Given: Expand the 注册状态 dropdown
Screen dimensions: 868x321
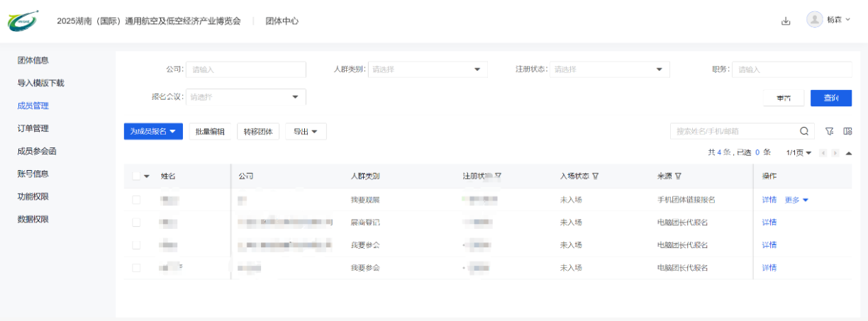Looking at the screenshot, I should [x=609, y=69].
